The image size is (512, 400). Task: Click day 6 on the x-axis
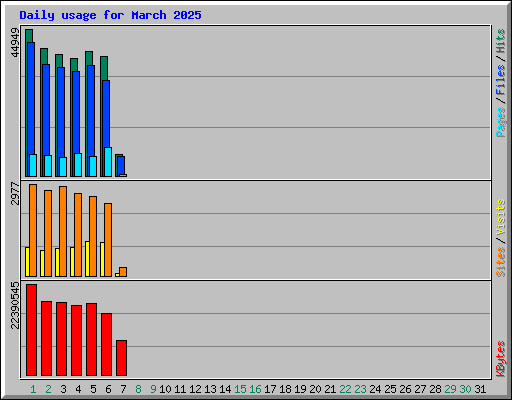108,389
